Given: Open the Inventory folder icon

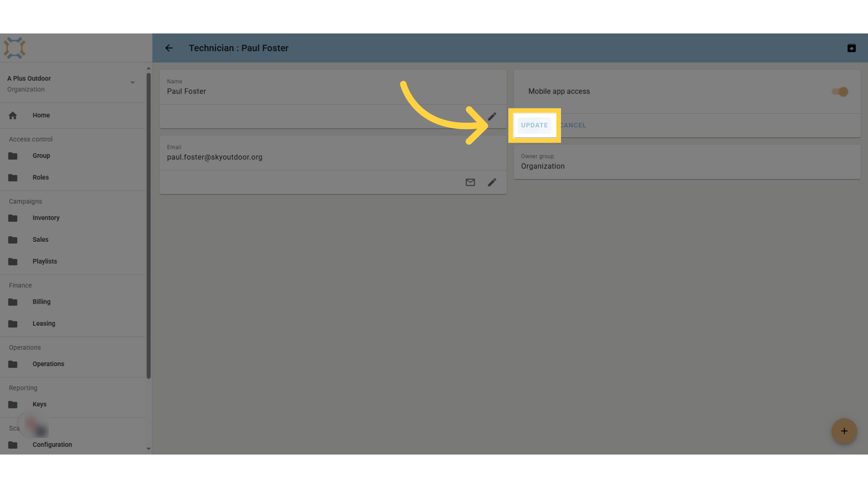Looking at the screenshot, I should [x=13, y=218].
